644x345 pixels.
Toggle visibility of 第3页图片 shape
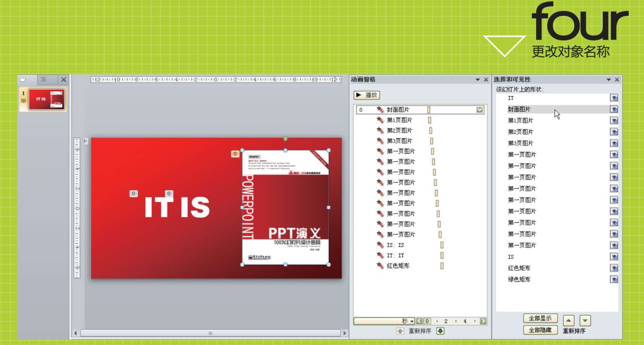point(614,143)
